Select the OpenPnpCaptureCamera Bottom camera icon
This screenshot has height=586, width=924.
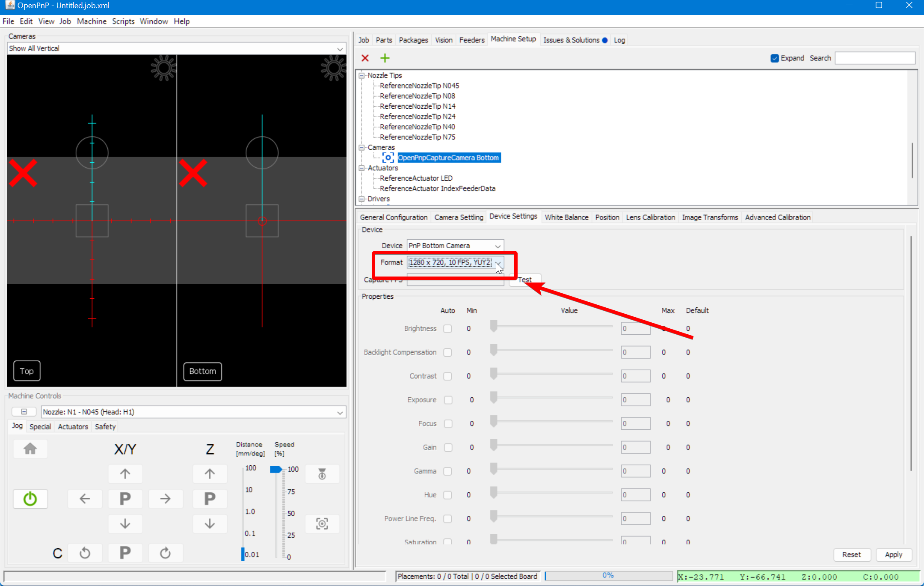tap(388, 158)
